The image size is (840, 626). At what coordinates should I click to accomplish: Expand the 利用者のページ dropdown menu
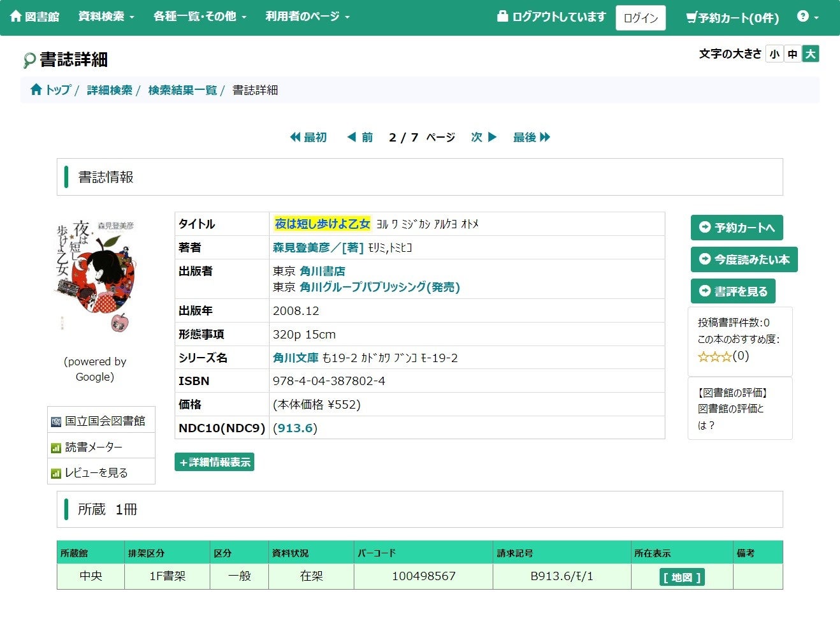coord(307,17)
